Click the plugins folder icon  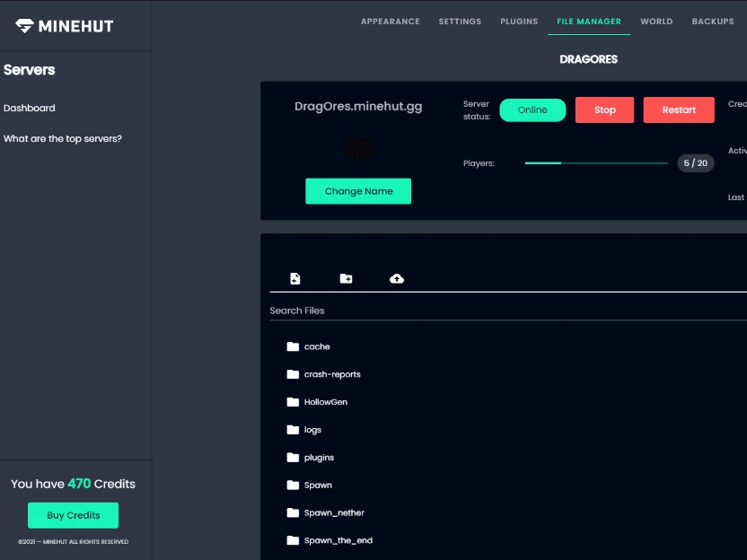[293, 457]
